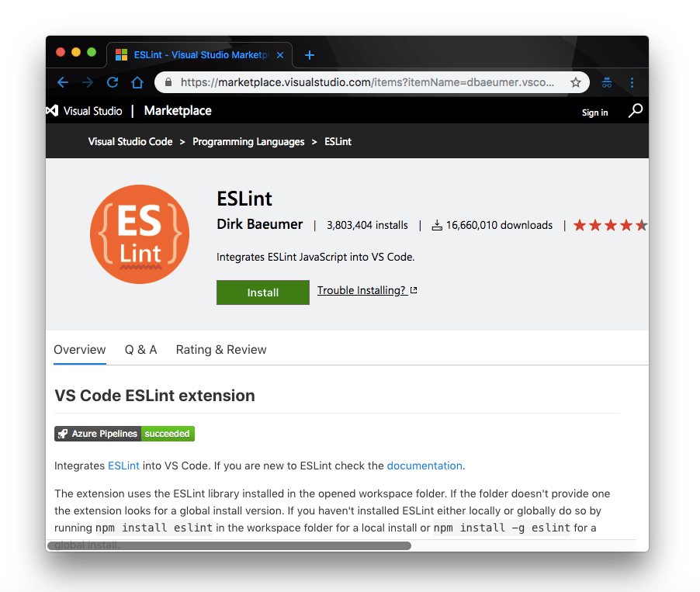
Task: Bookmark this page with the star icon
Action: click(x=576, y=82)
